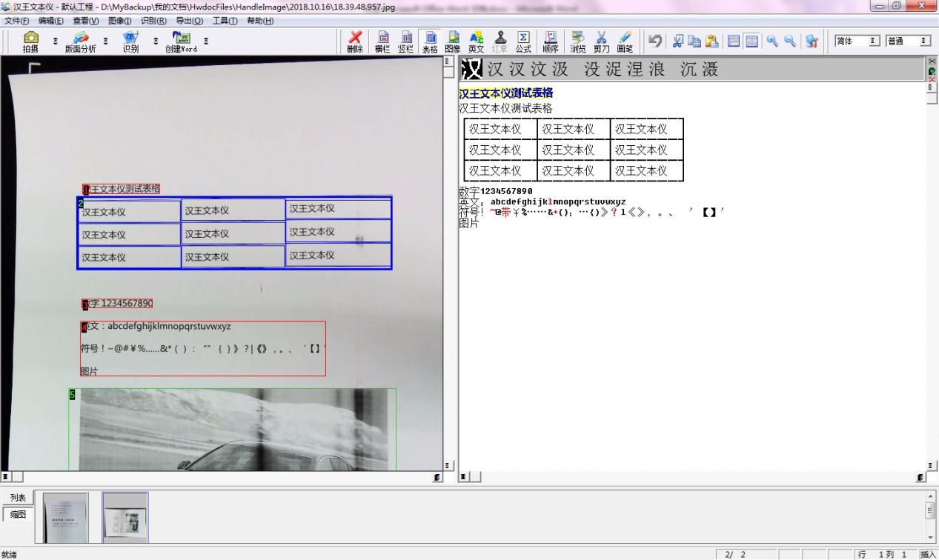Click the 顺序 order tool

(x=551, y=41)
